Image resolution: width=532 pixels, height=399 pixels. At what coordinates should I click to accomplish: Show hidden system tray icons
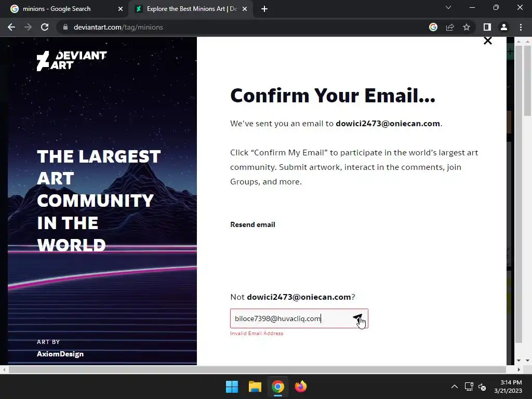pyautogui.click(x=455, y=387)
